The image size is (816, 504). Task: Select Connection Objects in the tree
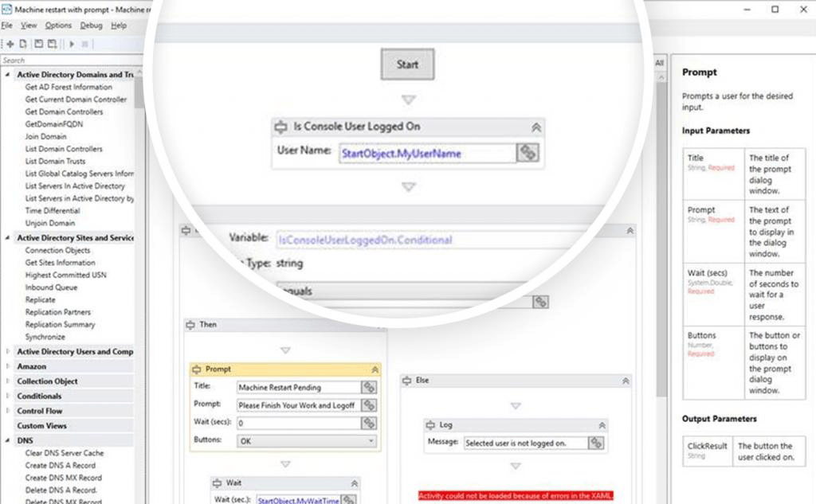[x=57, y=250]
